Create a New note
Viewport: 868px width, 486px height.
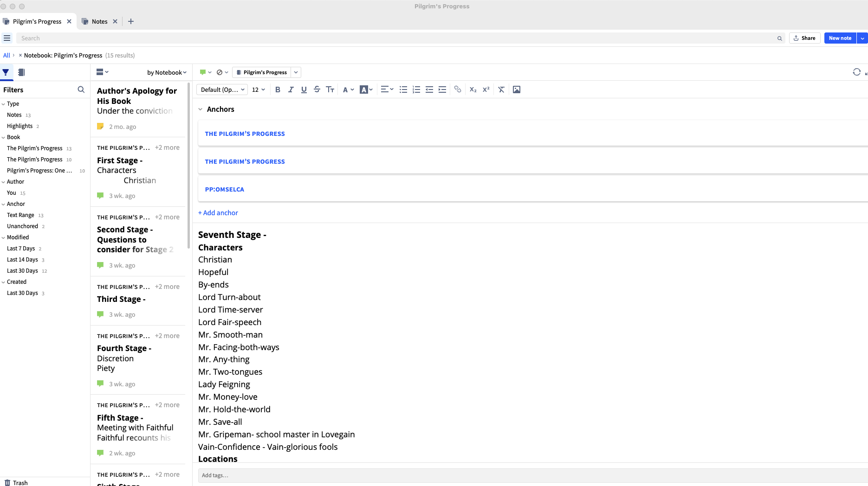point(840,38)
